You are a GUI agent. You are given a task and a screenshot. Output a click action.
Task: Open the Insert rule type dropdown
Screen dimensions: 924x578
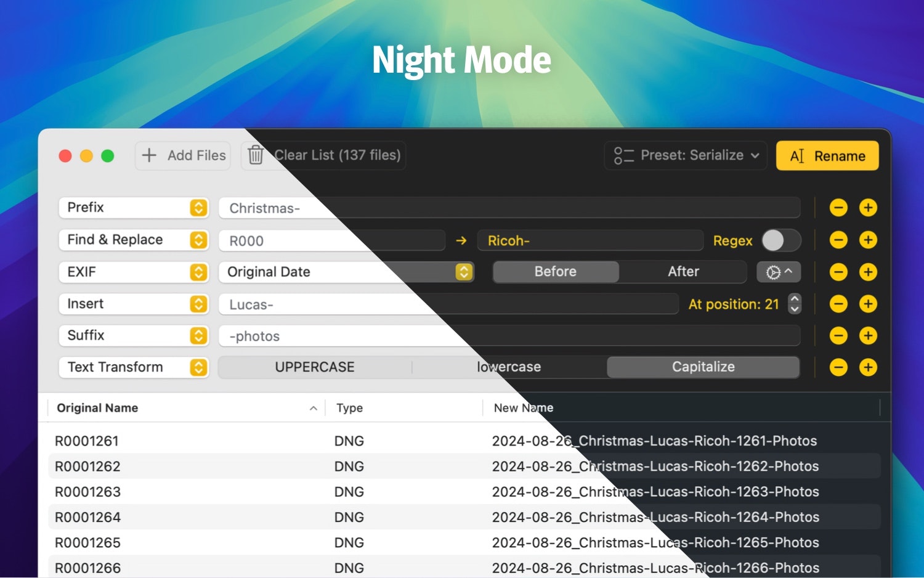(x=134, y=304)
